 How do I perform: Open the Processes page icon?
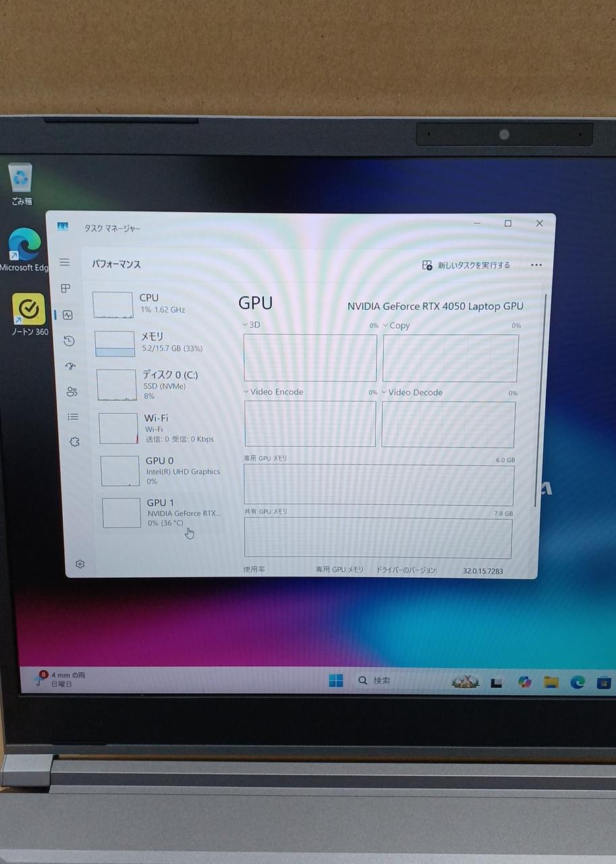[65, 288]
